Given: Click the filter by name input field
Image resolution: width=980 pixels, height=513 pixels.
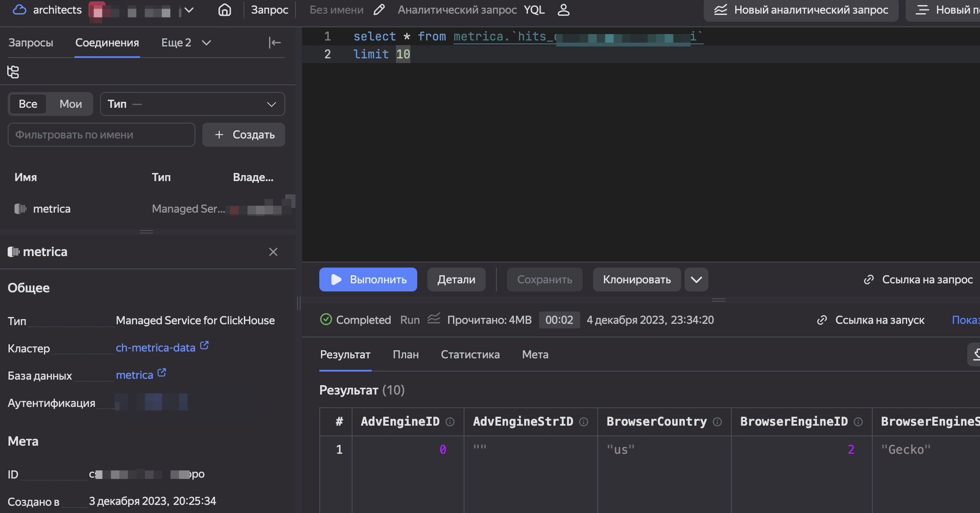Looking at the screenshot, I should (x=101, y=135).
